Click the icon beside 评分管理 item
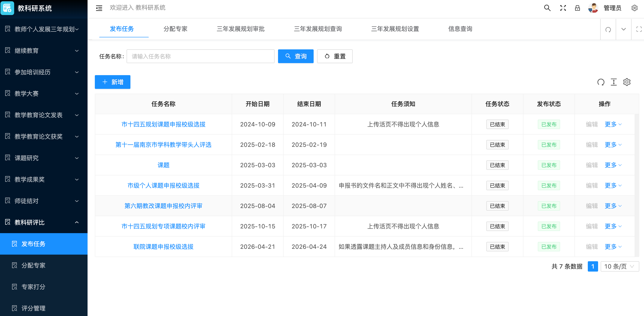Screen dimensions: 644x316 point(15,308)
